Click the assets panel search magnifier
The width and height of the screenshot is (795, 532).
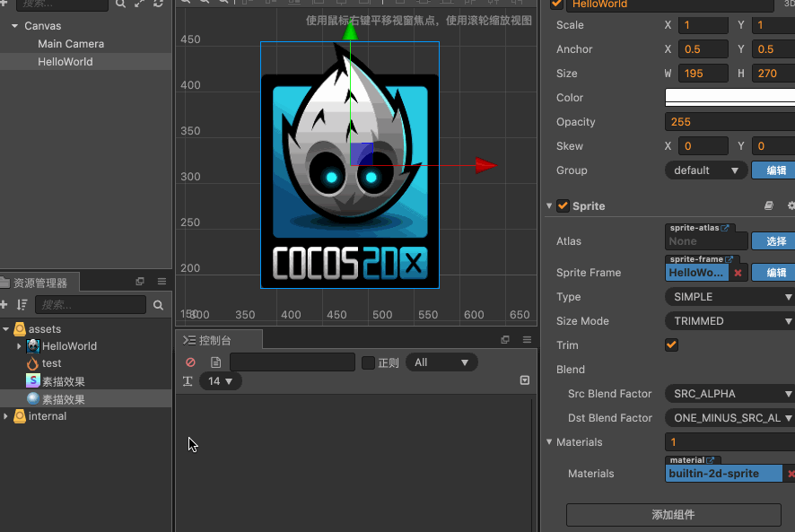click(x=158, y=305)
